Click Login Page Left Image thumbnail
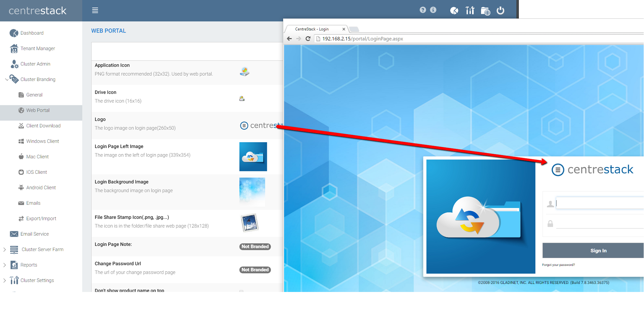Viewport: 644px width, 315px height. [x=253, y=156]
